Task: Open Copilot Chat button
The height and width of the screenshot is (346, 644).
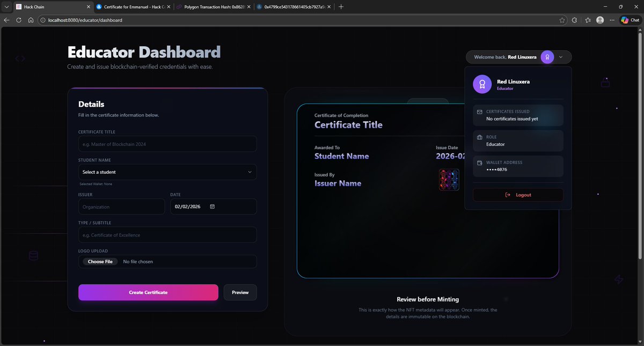Action: [631, 20]
